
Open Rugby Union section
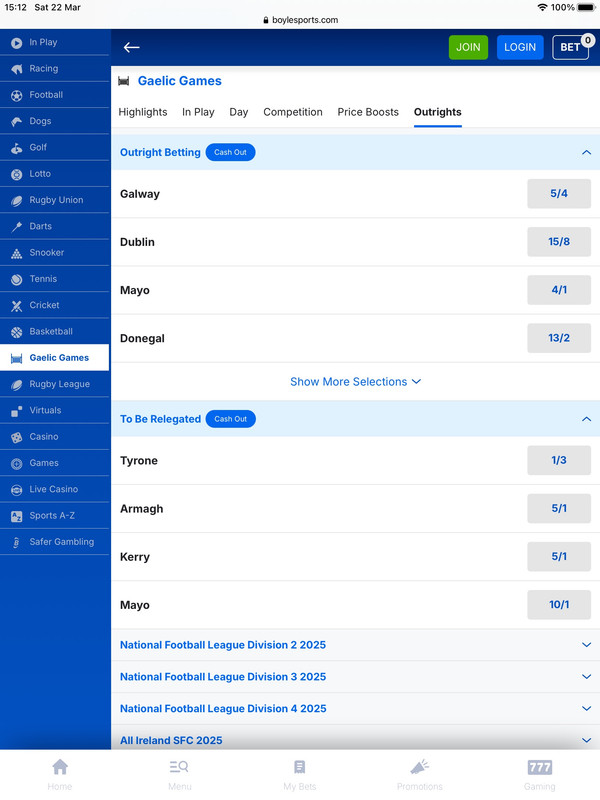[55, 201]
